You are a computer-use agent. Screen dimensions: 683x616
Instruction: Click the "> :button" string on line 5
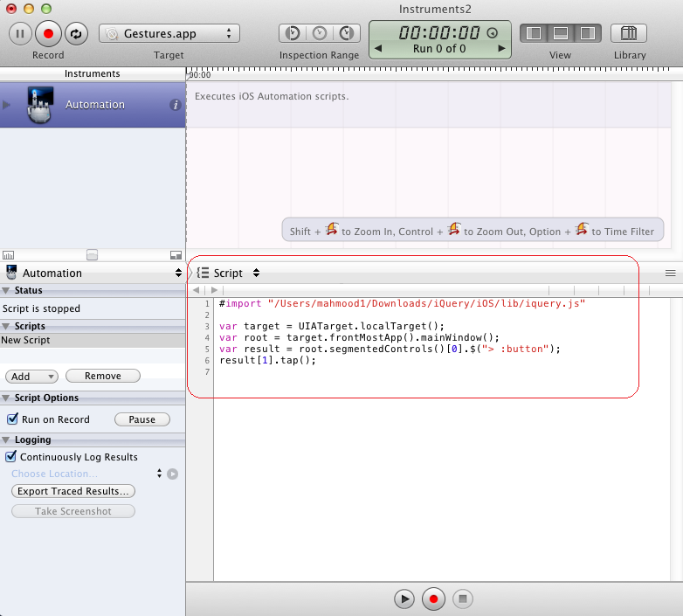514,349
